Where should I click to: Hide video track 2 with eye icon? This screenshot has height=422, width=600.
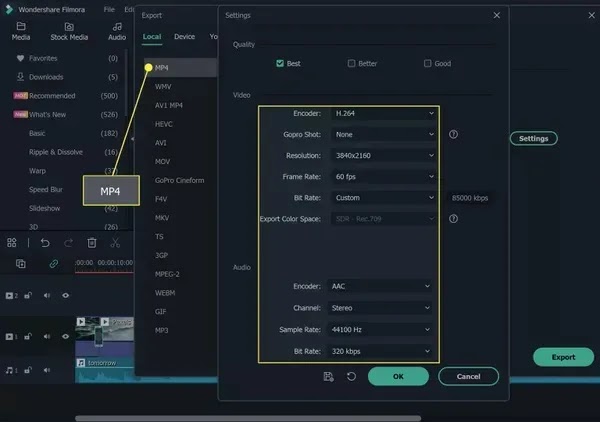coord(65,295)
